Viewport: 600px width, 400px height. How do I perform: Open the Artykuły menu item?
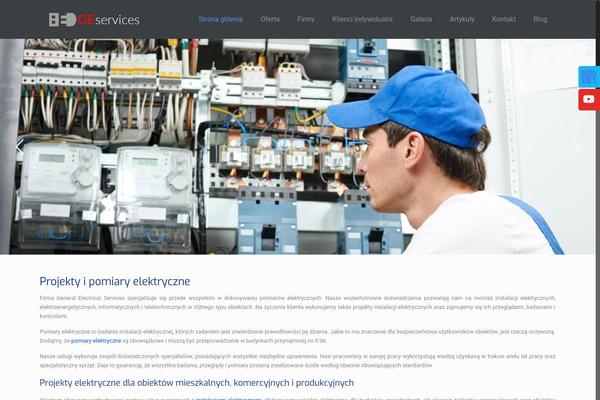[x=462, y=19]
